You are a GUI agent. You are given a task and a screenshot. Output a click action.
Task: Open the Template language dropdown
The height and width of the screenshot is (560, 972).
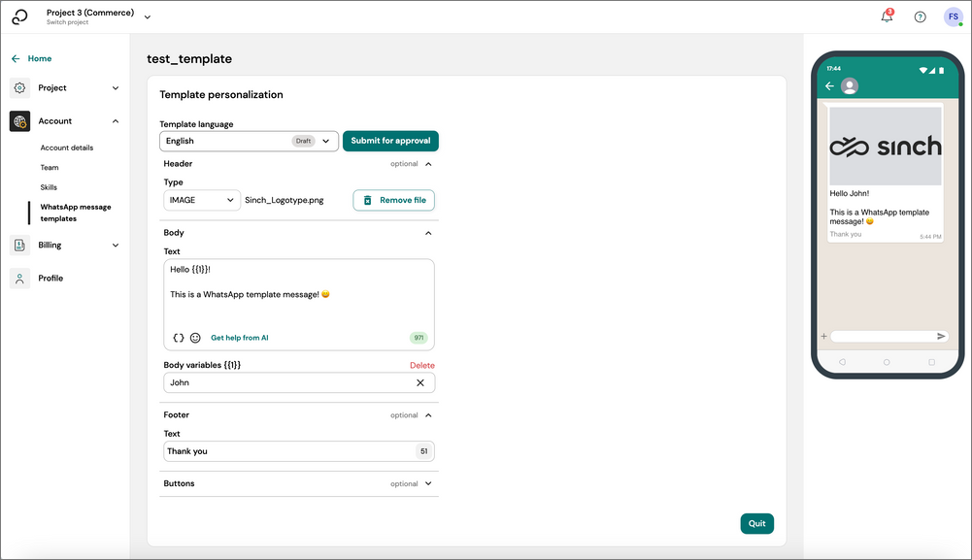click(326, 141)
